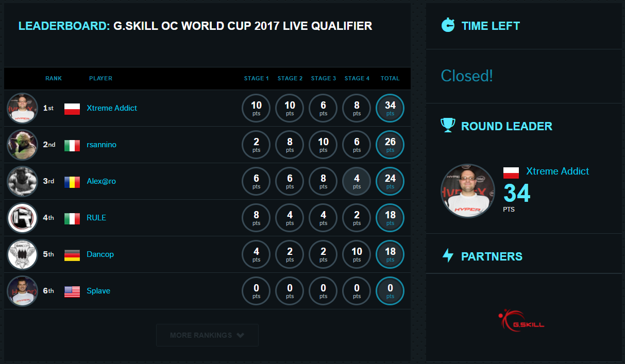
Task: Open RULE's player profile link
Action: click(x=96, y=218)
